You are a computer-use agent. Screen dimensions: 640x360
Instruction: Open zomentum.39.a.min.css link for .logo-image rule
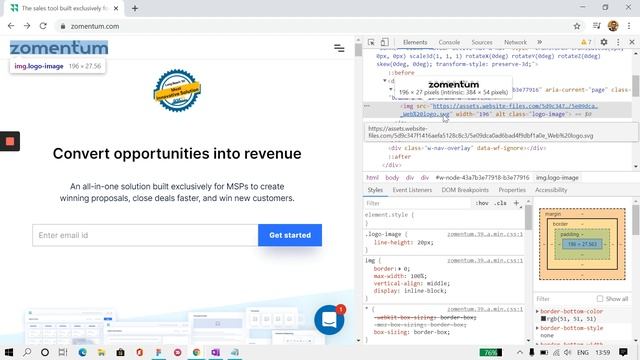[485, 234]
